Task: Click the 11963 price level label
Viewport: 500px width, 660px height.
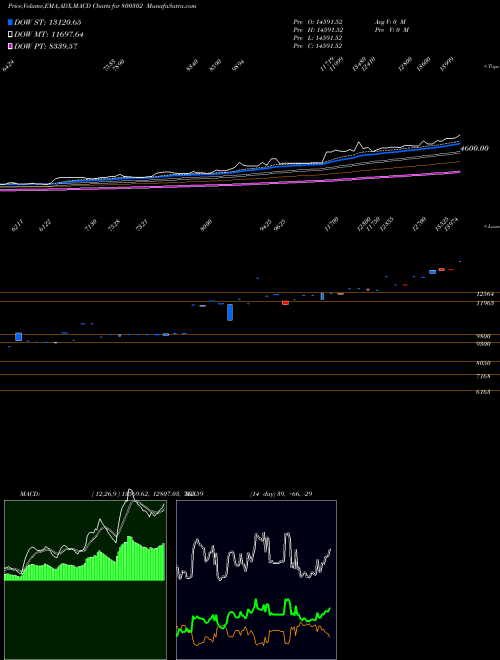Action: click(485, 303)
